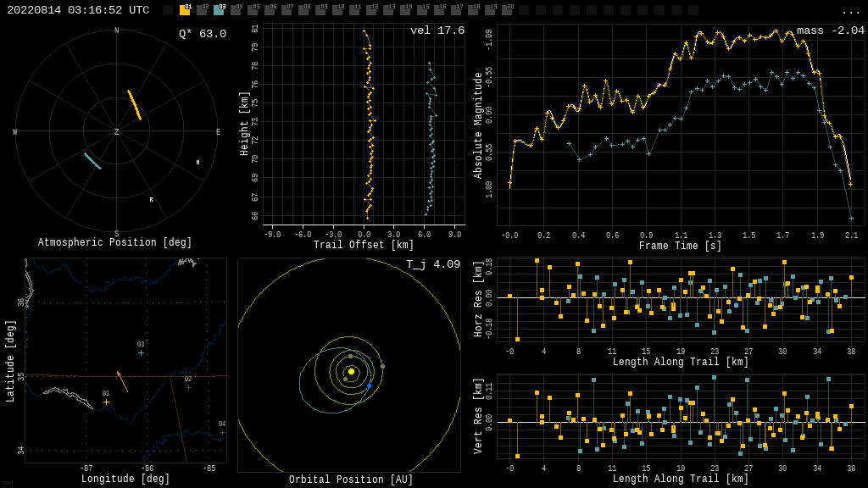Toggle the teal station 03 box
Image resolution: width=868 pixels, height=488 pixels.
click(219, 10)
